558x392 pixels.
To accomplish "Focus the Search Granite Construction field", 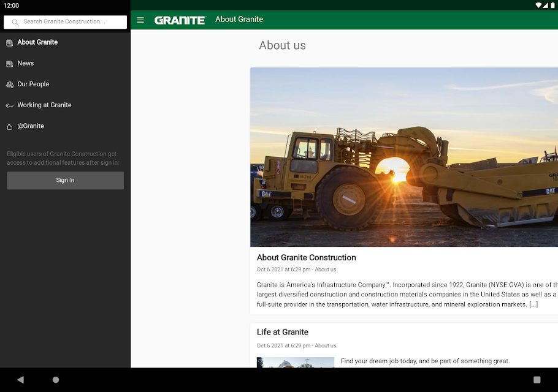I will tap(71, 22).
